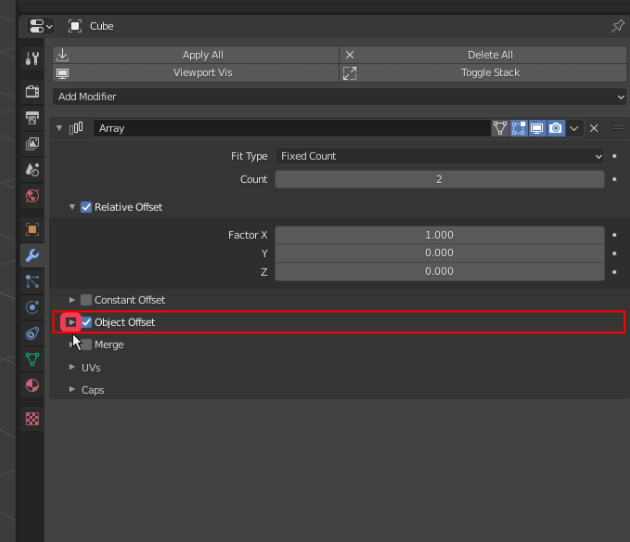Click the Apply All button
This screenshot has height=542, width=630.
click(x=196, y=55)
